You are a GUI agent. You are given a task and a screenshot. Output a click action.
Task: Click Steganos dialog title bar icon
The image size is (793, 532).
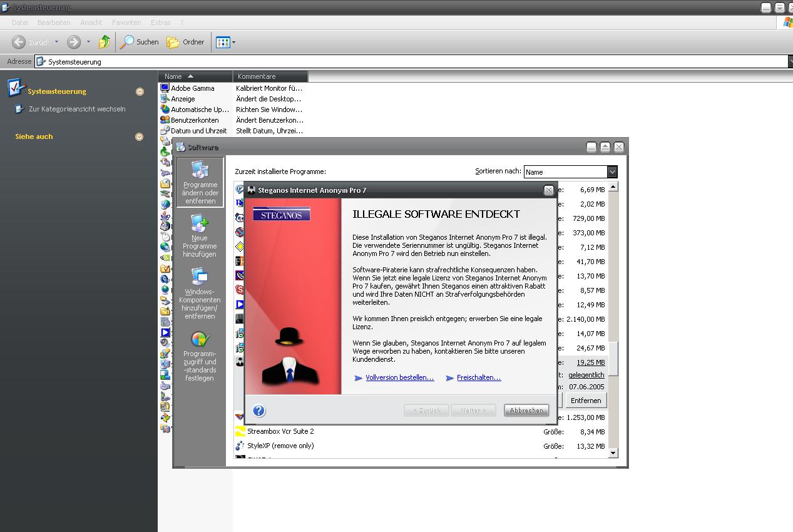tap(252, 190)
